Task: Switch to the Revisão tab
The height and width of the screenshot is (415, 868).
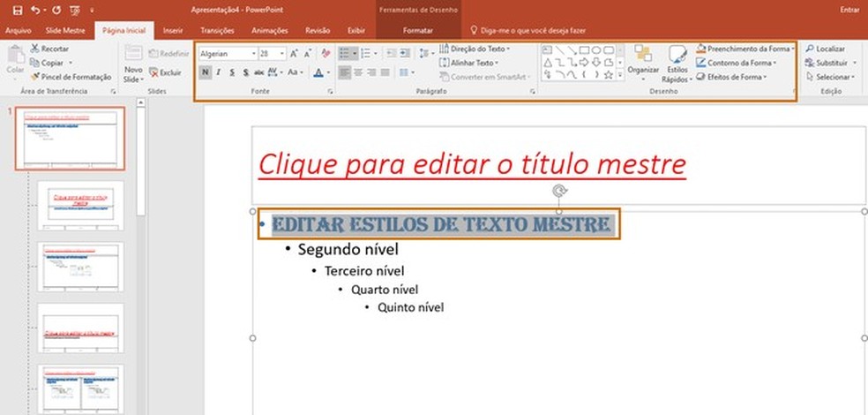Action: [x=318, y=31]
